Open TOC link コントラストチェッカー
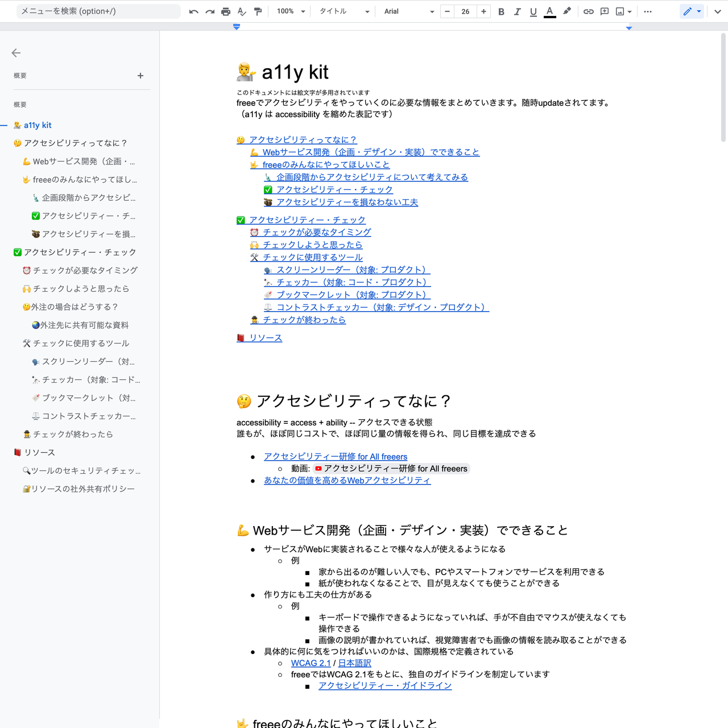This screenshot has width=728, height=728. (x=377, y=307)
